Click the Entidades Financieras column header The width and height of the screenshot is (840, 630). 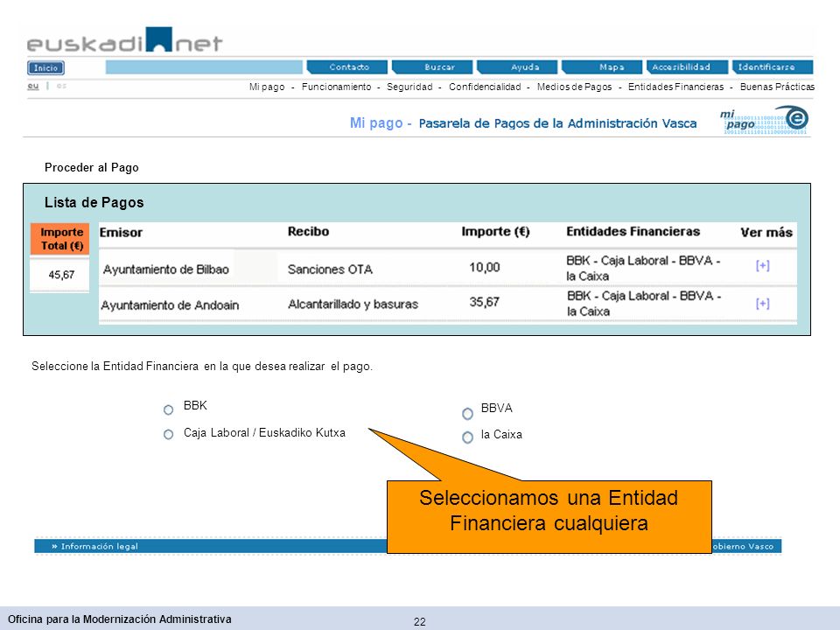click(x=633, y=231)
